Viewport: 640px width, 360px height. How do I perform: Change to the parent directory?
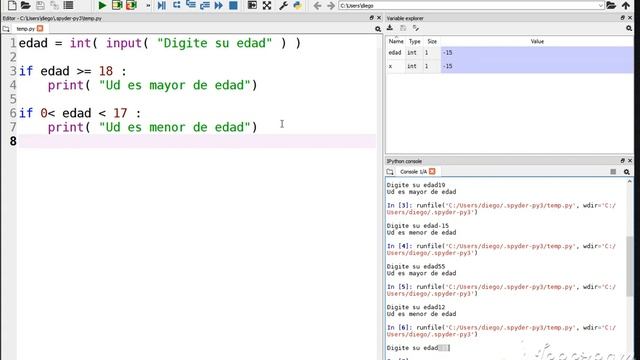tap(626, 5)
